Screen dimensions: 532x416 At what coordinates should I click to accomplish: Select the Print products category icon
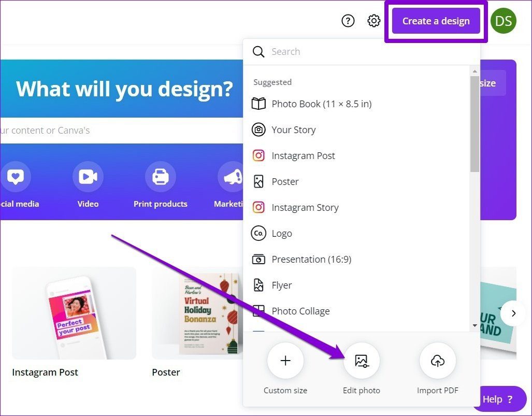coord(161,177)
